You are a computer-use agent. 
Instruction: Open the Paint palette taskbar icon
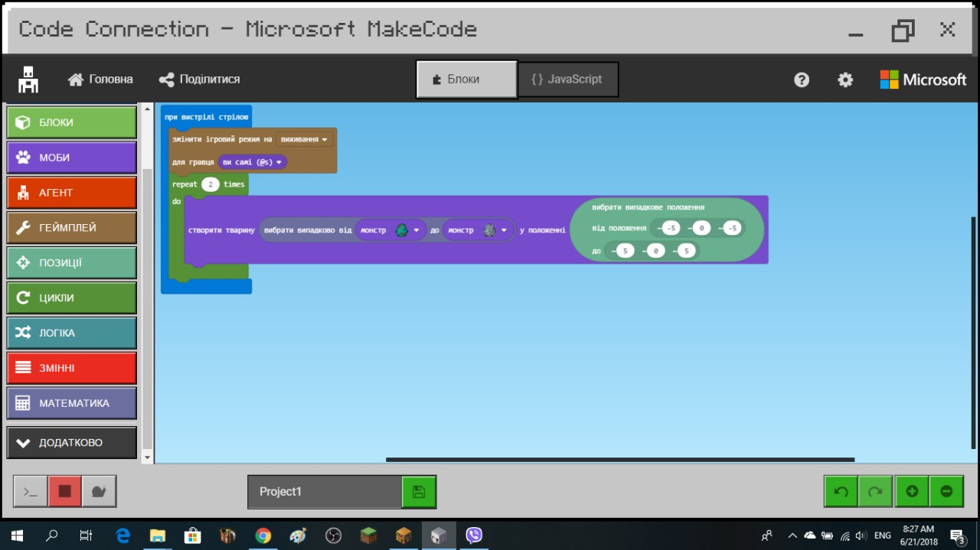pos(298,535)
